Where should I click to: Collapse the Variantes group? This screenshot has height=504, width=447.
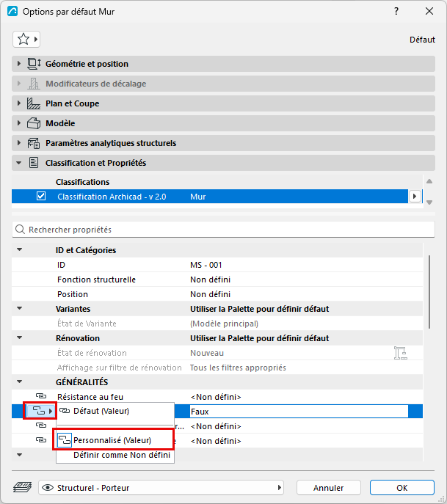20,309
